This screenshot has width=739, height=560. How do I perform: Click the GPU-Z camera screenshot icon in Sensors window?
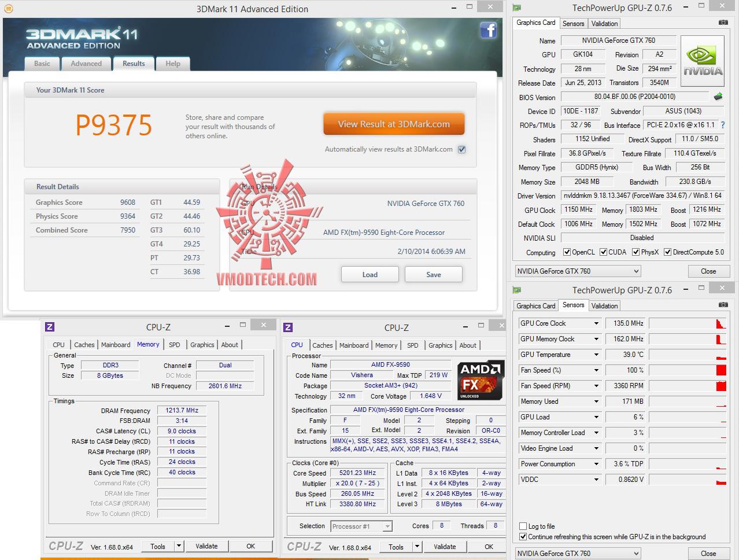723,304
